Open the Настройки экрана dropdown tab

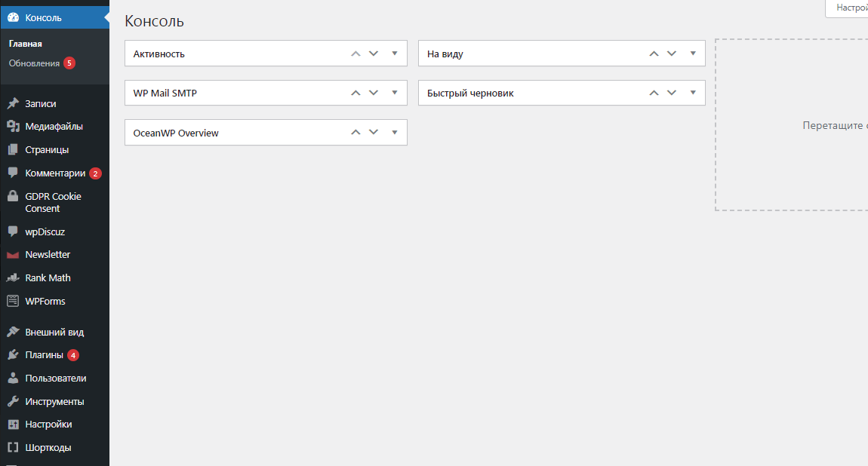point(849,8)
